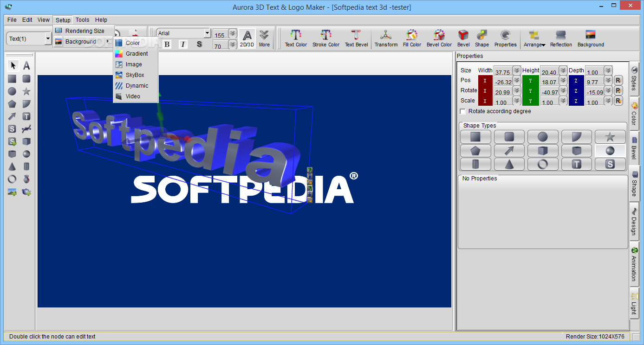Screen dimensions: 644x345
Task: Open the Text(1) object selector dropdown
Action: pos(48,38)
